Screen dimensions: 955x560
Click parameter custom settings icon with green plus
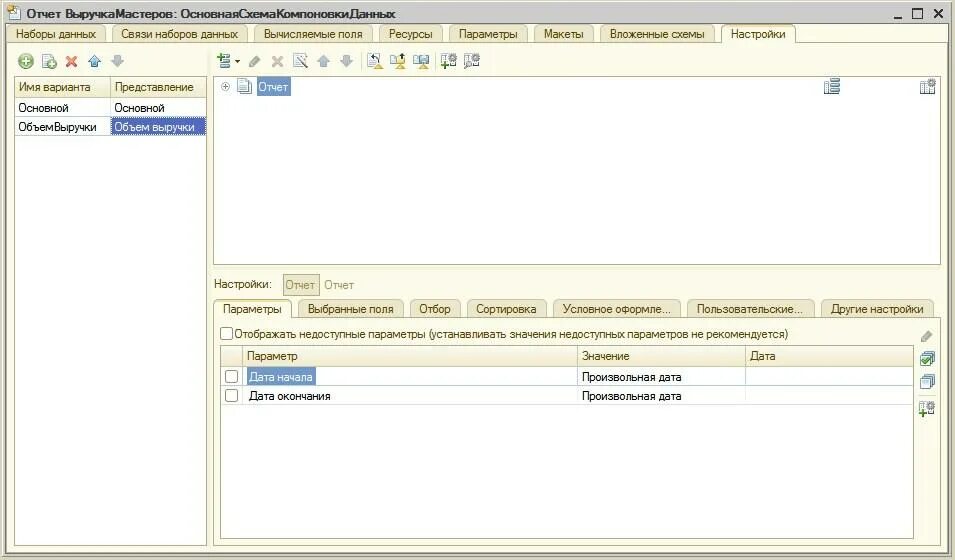pyautogui.click(x=927, y=408)
